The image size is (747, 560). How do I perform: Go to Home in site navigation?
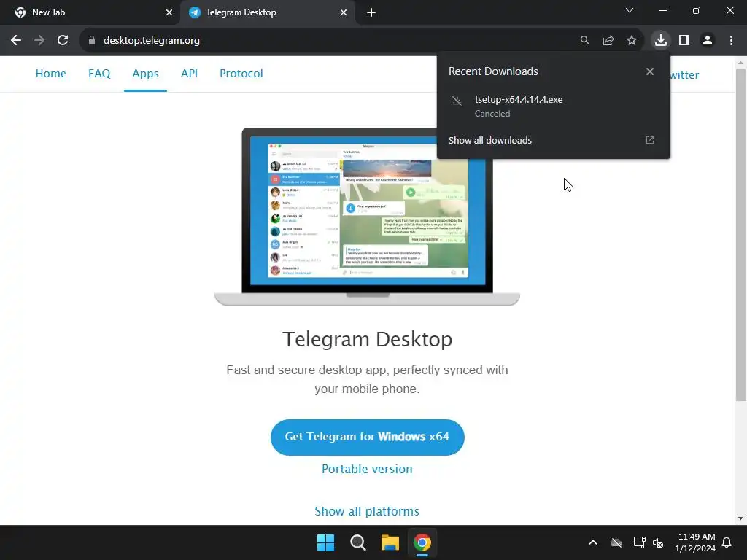(51, 74)
